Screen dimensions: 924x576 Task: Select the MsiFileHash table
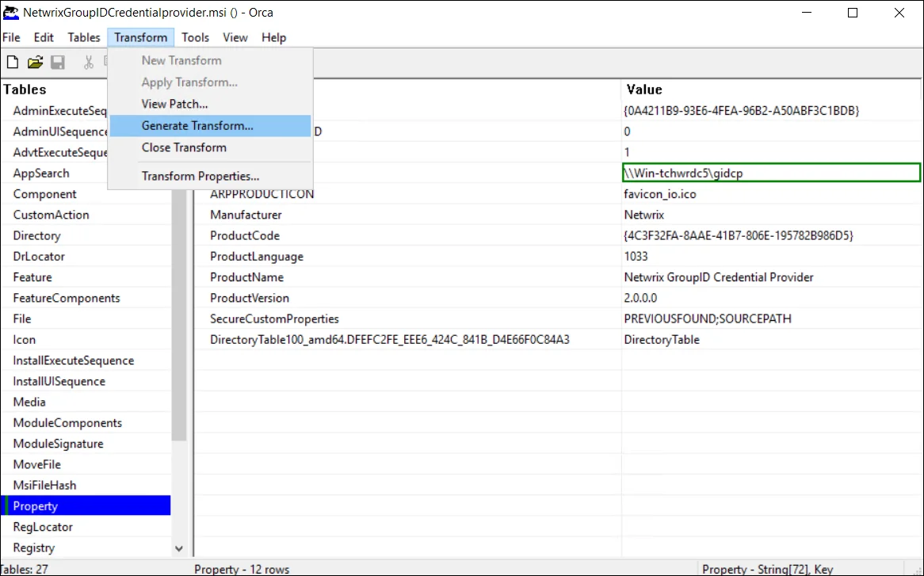click(x=45, y=486)
